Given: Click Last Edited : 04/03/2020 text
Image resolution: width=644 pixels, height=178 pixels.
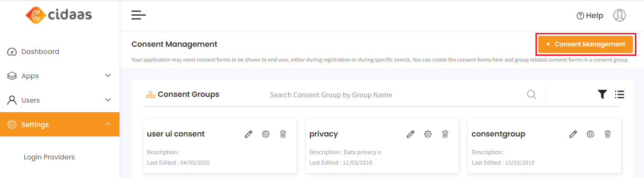Looking at the screenshot, I should (178, 163).
